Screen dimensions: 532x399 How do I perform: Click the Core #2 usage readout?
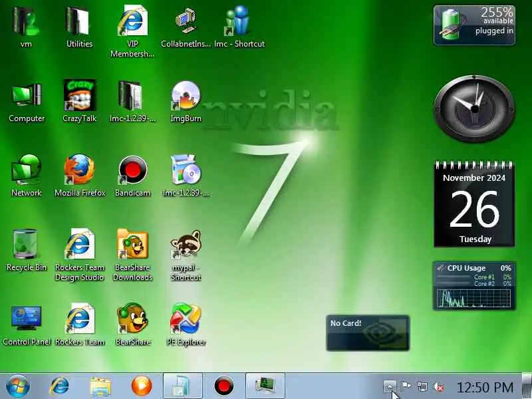click(492, 284)
